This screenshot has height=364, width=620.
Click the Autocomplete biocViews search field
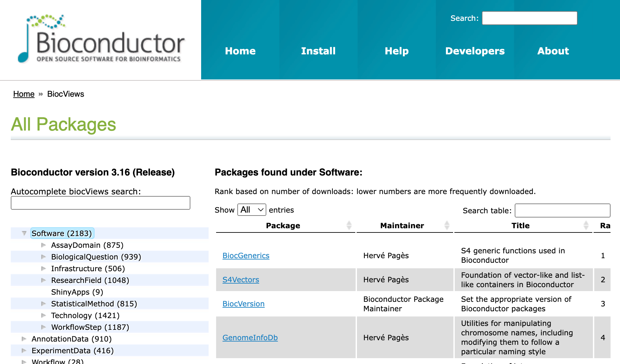click(100, 203)
